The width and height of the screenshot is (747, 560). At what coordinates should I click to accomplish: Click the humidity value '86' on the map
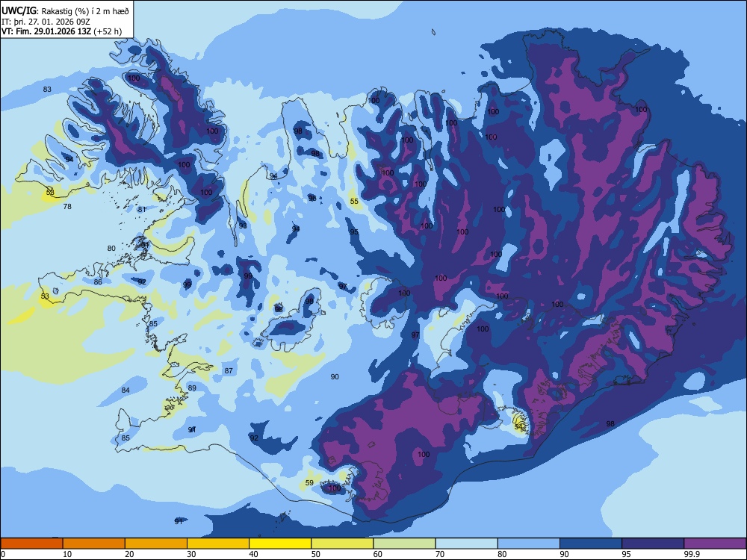(x=98, y=282)
